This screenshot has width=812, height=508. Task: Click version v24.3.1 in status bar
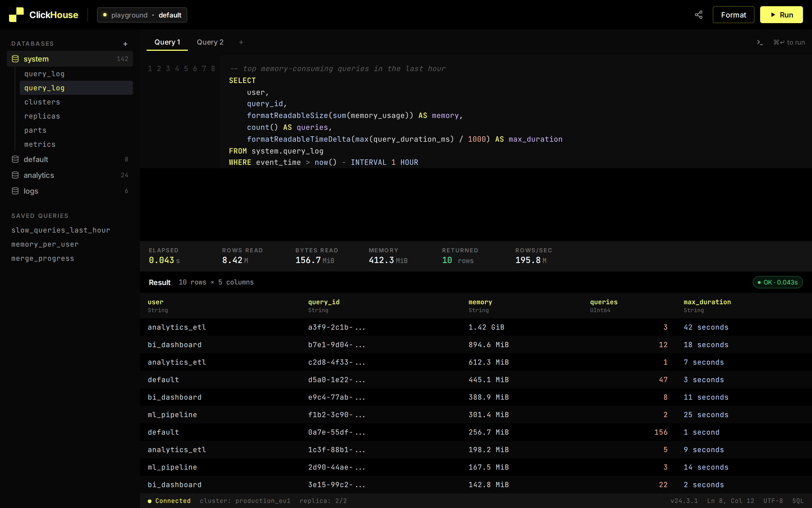tap(684, 501)
